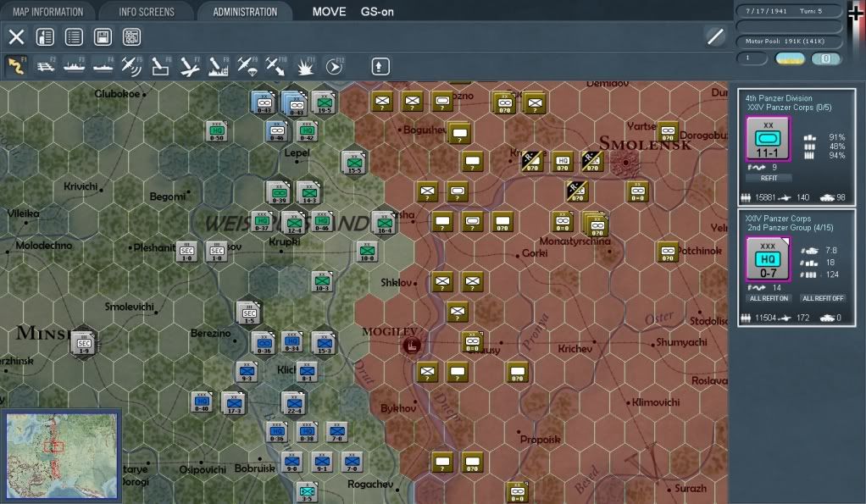Switch to the Administration tab

point(245,12)
